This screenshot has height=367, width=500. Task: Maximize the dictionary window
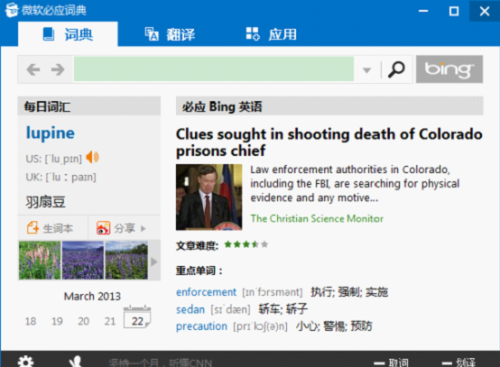tap(454, 11)
